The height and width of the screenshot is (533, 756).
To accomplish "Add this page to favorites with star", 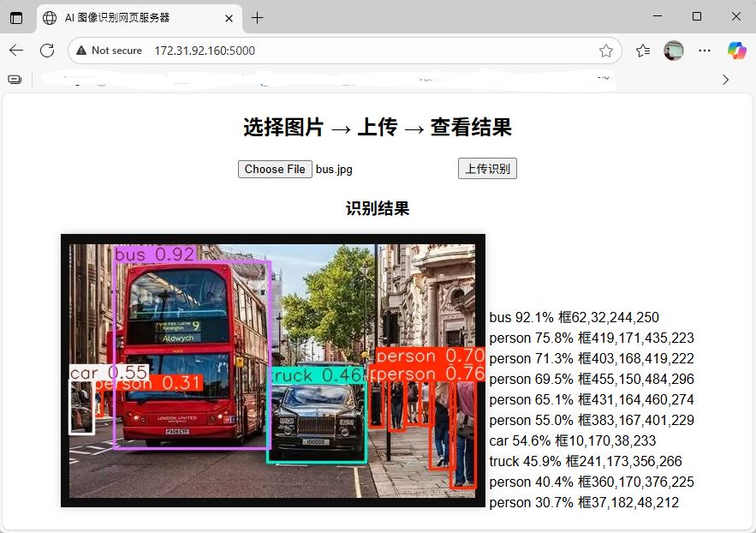I will coord(606,51).
